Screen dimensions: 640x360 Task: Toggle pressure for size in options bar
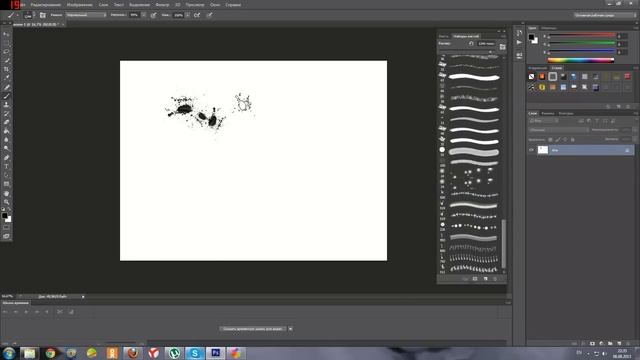click(209, 15)
